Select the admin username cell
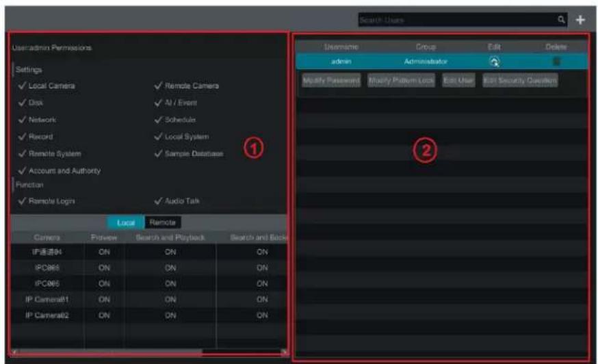 pyautogui.click(x=341, y=62)
